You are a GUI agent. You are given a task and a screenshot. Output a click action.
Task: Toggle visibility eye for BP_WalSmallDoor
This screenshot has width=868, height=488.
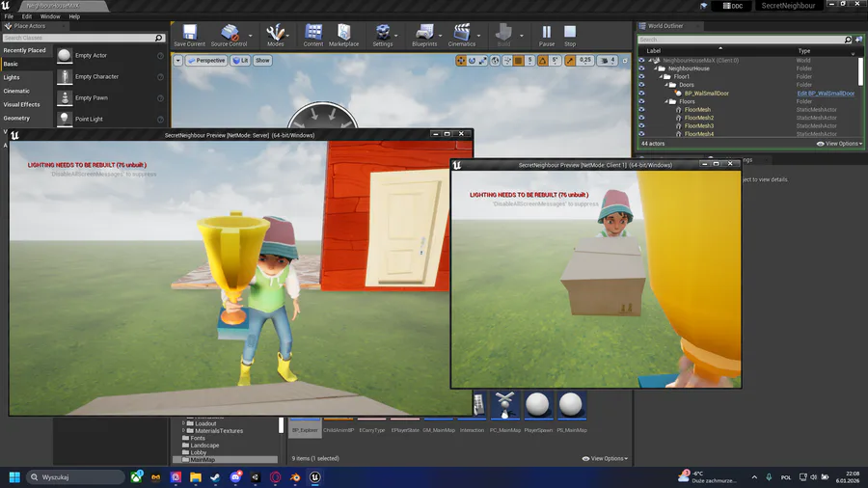click(x=641, y=93)
